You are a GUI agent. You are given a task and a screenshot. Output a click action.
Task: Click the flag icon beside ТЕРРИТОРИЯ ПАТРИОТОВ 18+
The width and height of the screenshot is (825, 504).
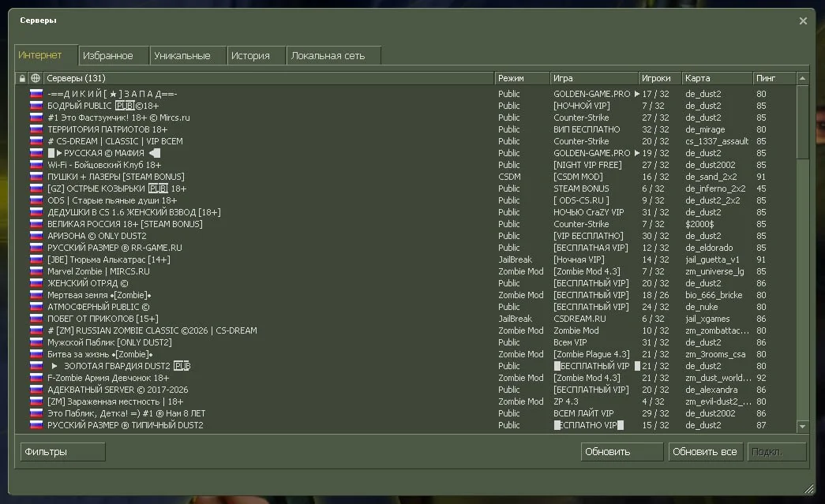pos(36,129)
